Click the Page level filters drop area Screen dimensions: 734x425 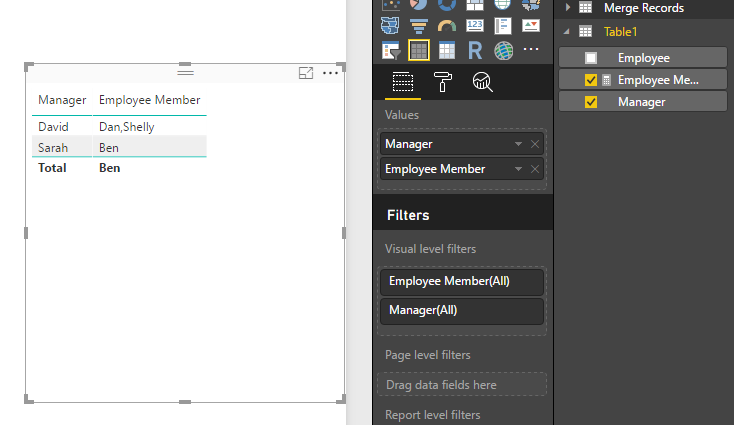[x=462, y=385]
